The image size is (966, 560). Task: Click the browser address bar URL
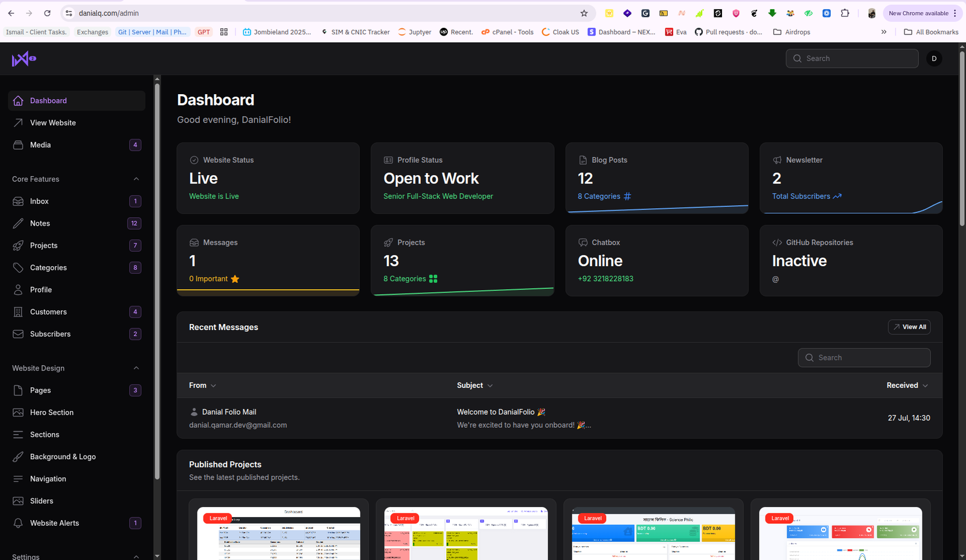109,13
